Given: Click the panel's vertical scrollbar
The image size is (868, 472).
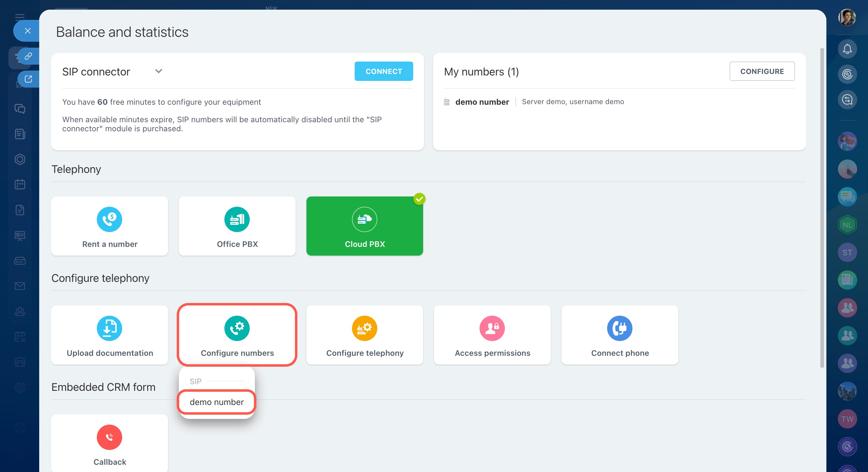Looking at the screenshot, I should [x=822, y=207].
